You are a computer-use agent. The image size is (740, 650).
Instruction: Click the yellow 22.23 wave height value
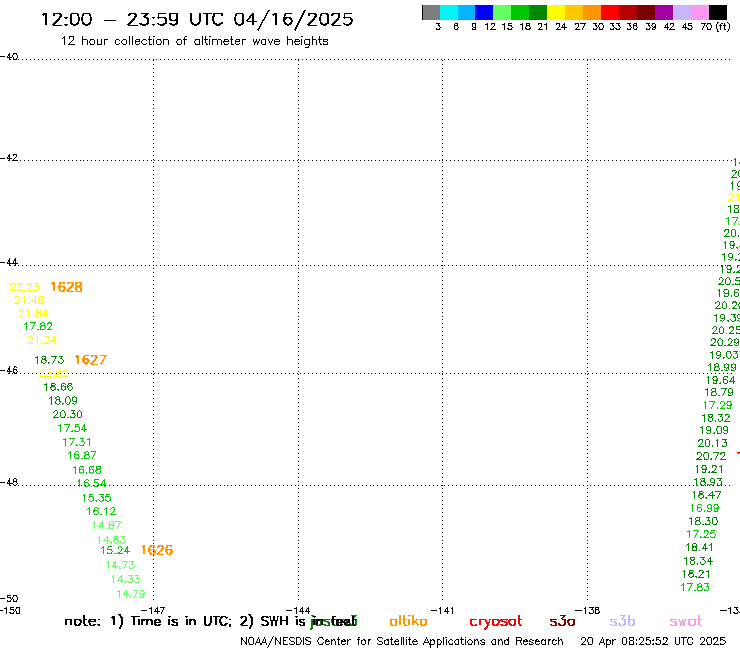(x=25, y=287)
